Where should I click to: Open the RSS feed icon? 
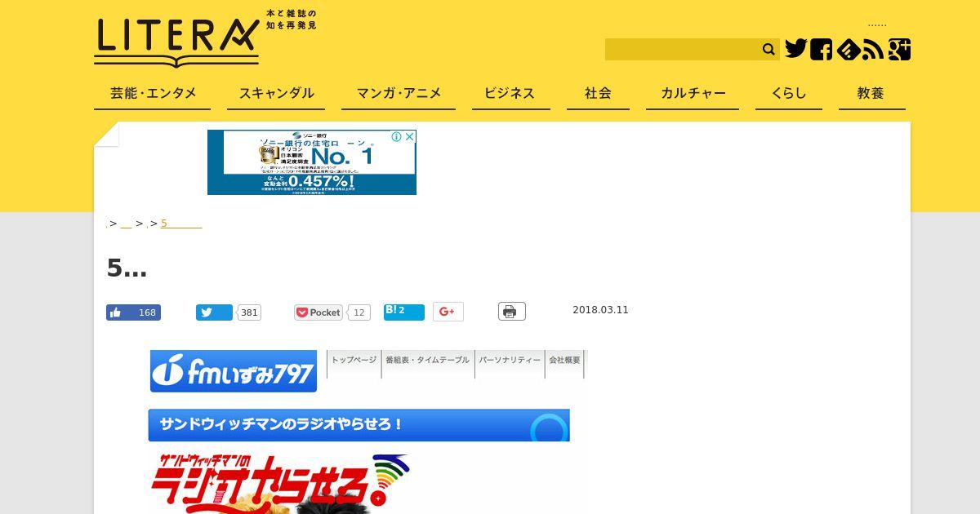pos(873,50)
